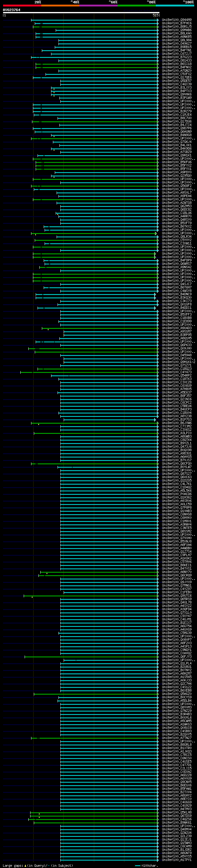Select hit label UniRef100_Q5DE57

[x=177, y=81]
